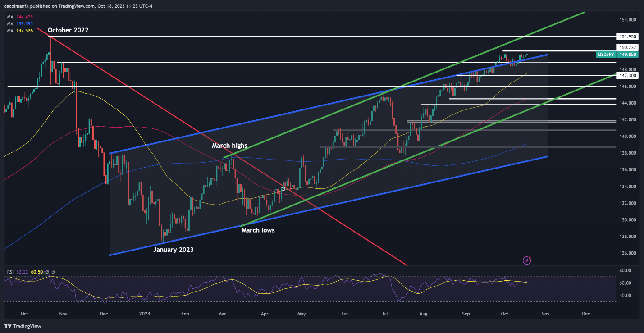Click the yellow RSI average value 60.50

(x=37, y=272)
